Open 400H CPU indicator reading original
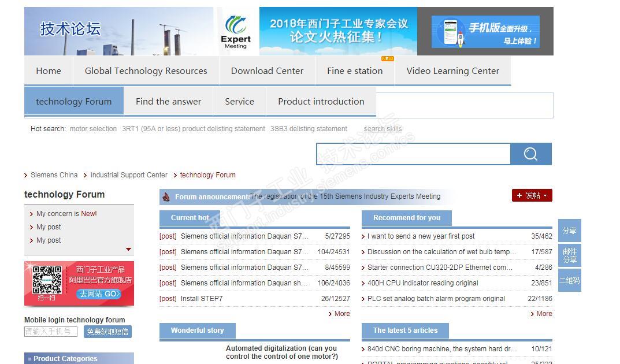This screenshot has height=364, width=620. [x=423, y=283]
